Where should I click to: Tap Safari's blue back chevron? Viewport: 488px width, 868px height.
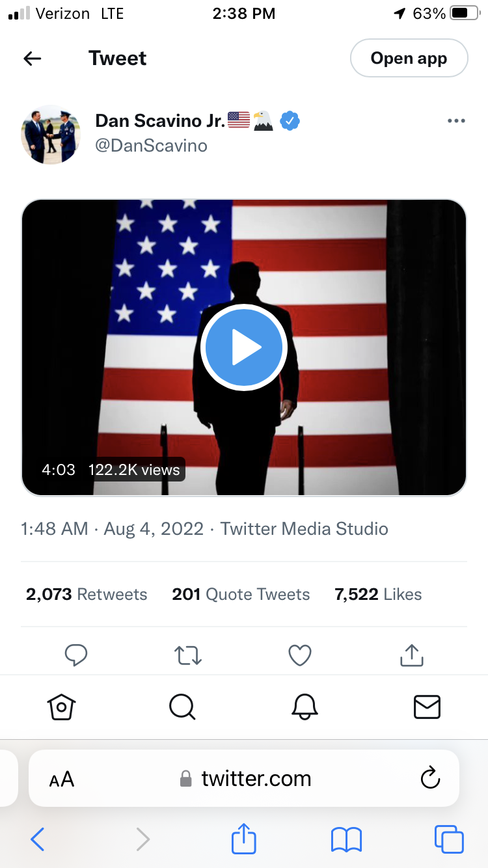coord(38,839)
